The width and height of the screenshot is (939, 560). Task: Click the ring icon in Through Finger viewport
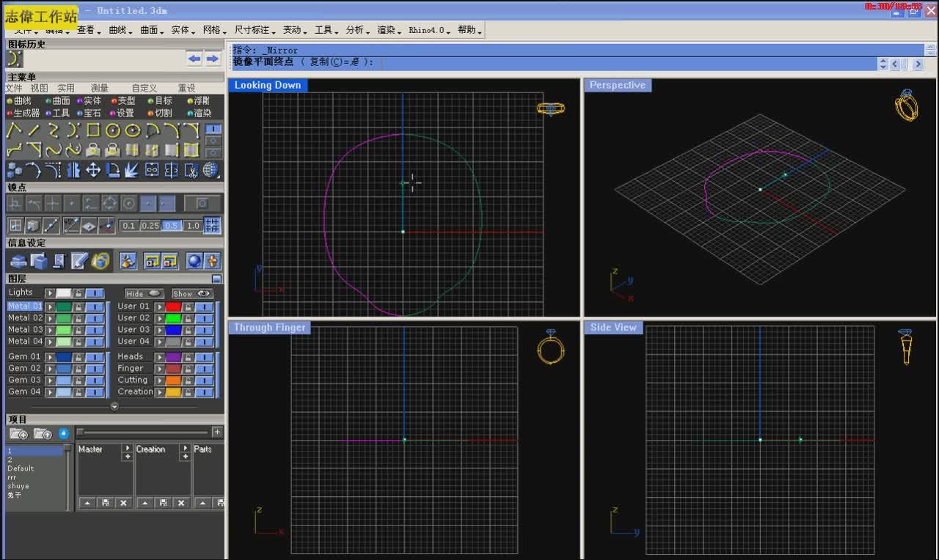tap(551, 347)
